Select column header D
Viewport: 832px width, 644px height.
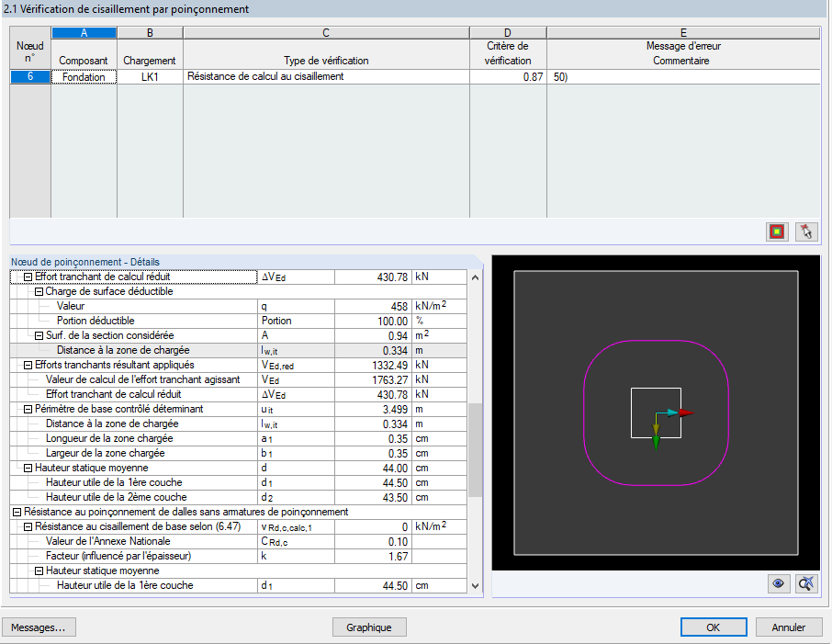(508, 33)
